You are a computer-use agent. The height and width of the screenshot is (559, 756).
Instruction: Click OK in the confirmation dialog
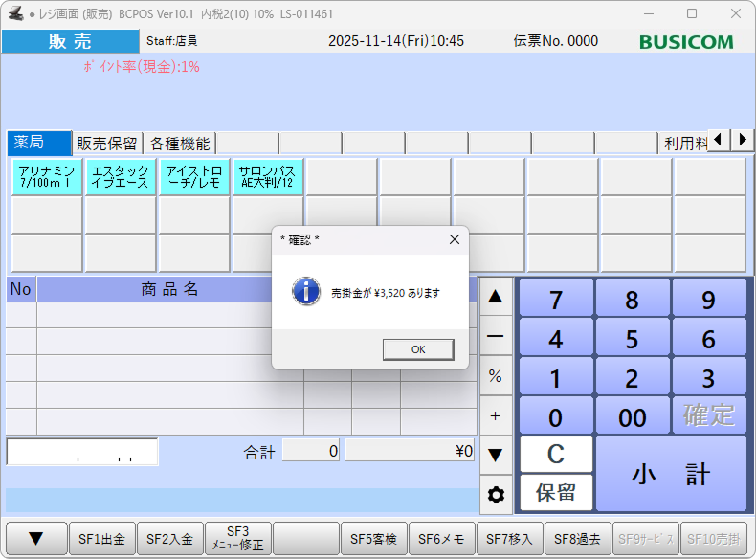coord(418,349)
